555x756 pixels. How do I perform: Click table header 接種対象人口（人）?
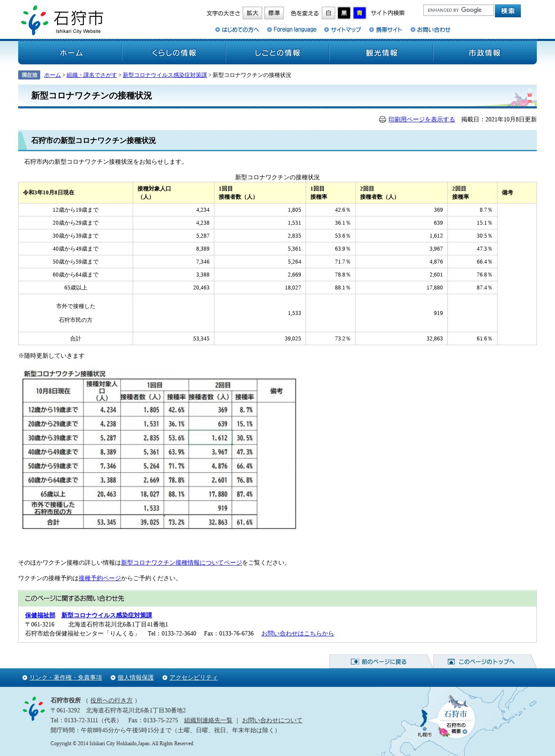[x=173, y=193]
